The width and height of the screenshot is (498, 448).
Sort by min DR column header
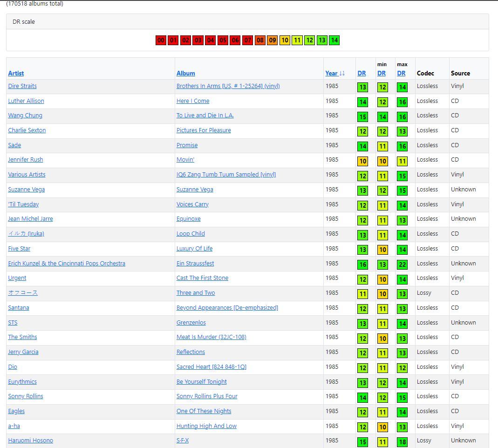tap(382, 73)
